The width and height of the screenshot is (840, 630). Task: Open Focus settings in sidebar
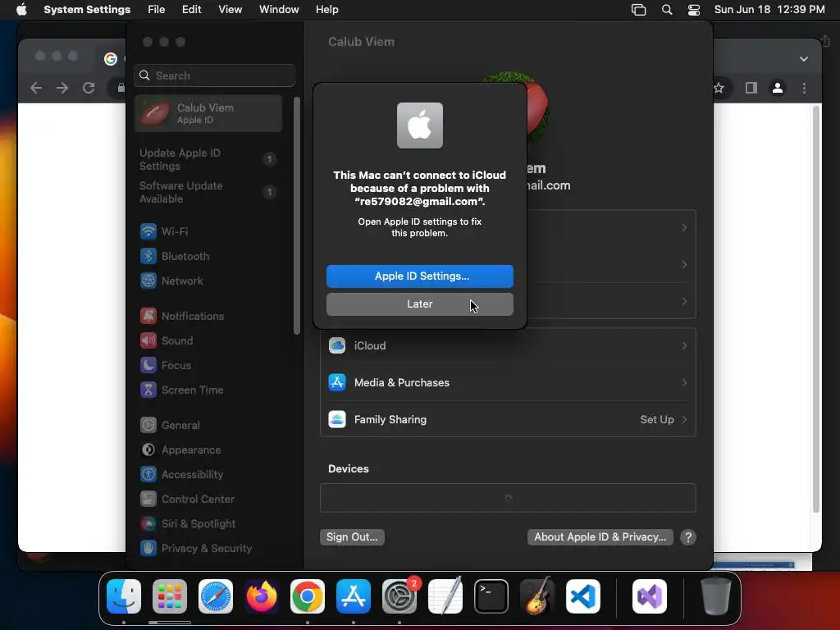[166, 365]
